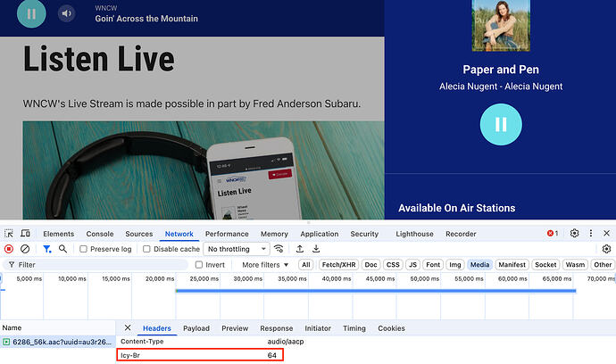Enable the Preserve log checkbox
The height and width of the screenshot is (364, 616).
pyautogui.click(x=83, y=249)
